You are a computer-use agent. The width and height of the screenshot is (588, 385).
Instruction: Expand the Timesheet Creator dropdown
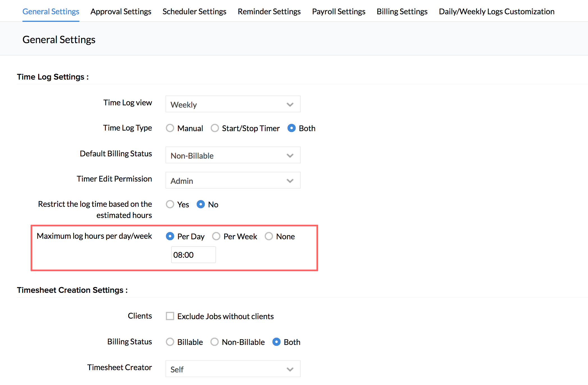point(233,369)
